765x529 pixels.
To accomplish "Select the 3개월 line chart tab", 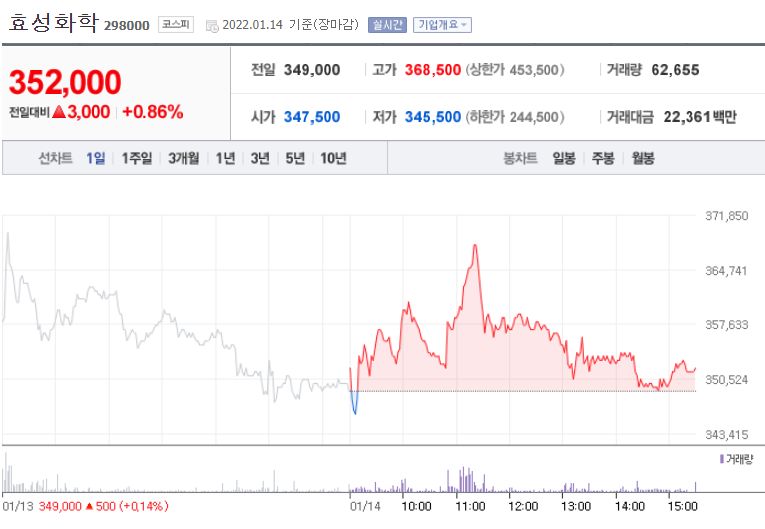I will (x=183, y=158).
